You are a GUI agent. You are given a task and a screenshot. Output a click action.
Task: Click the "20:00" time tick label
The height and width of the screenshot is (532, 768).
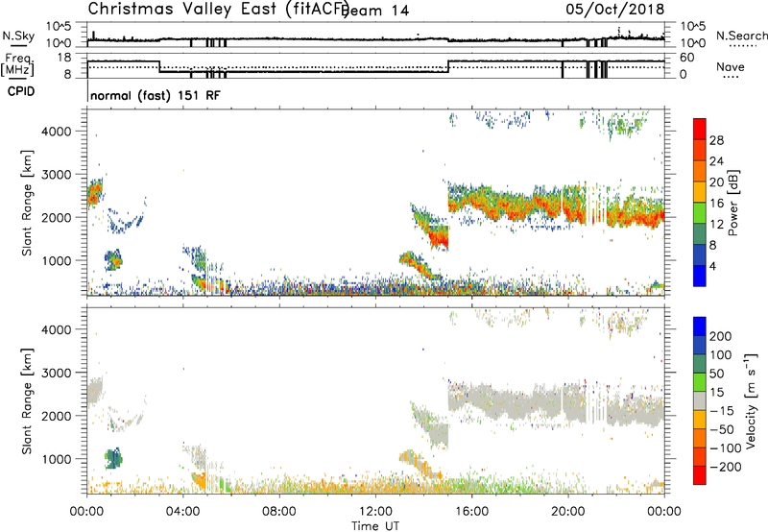568,512
